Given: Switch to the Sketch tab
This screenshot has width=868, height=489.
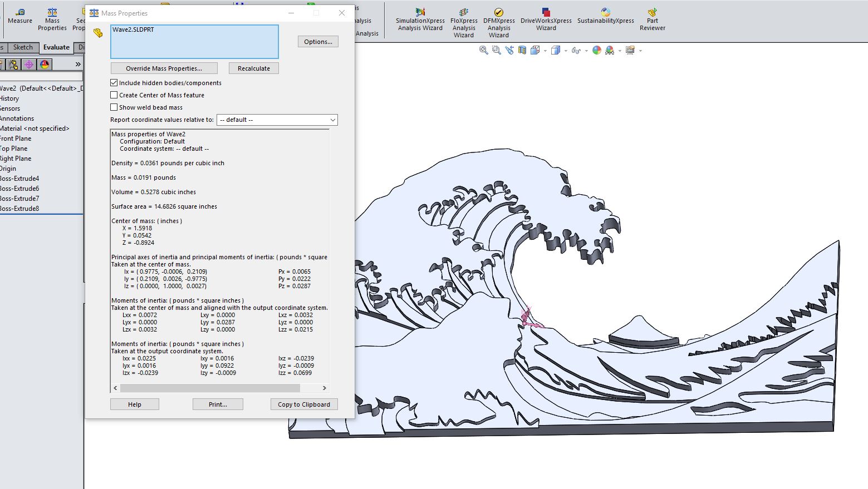Looking at the screenshot, I should [x=23, y=47].
